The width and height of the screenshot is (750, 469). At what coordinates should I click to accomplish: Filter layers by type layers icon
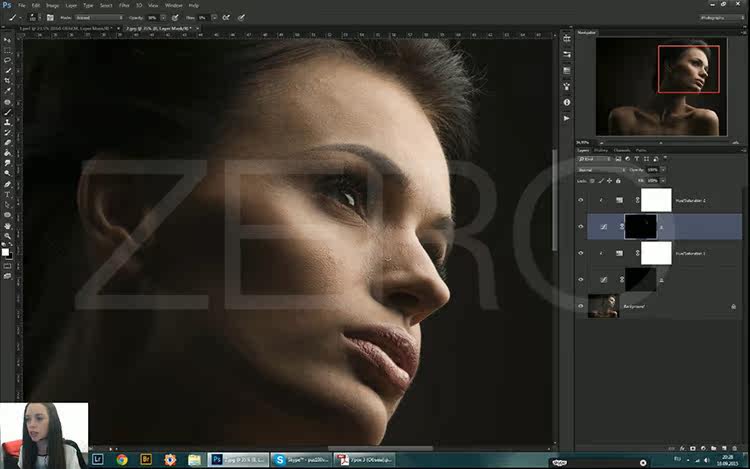[x=637, y=159]
